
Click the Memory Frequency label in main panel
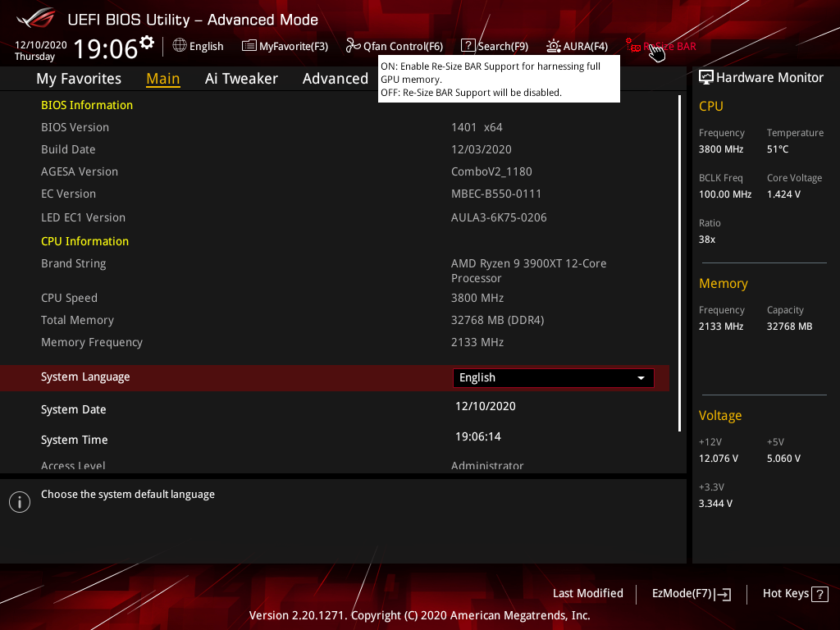(x=92, y=342)
